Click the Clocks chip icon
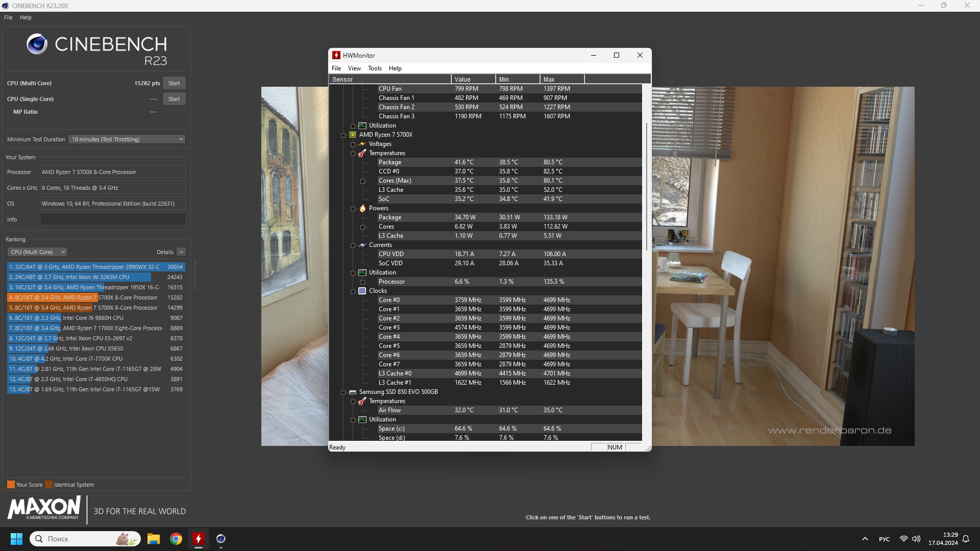The width and height of the screenshot is (980, 551). coord(362,291)
